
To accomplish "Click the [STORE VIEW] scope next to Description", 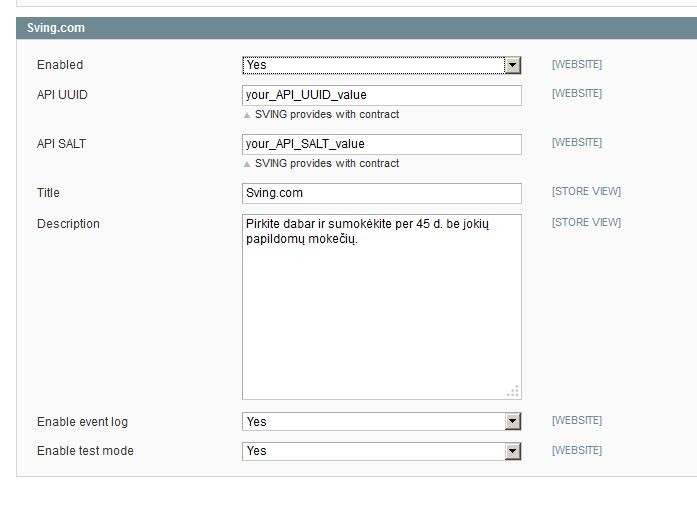I will 586,222.
